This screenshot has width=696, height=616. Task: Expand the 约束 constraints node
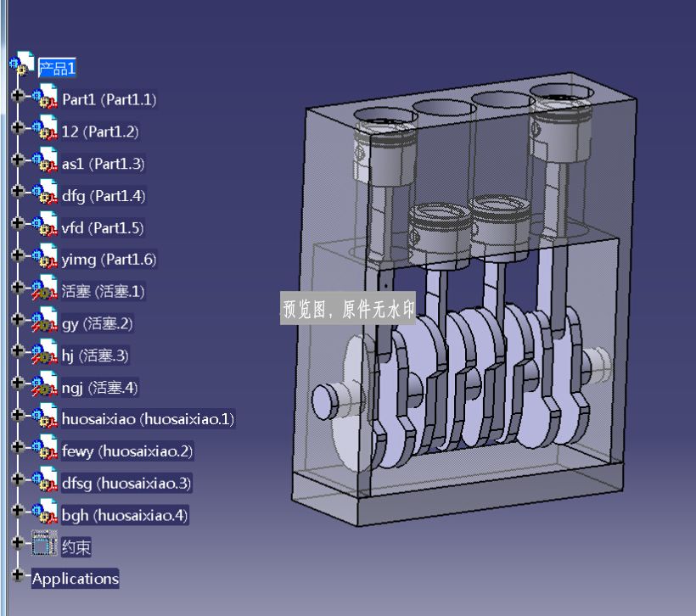click(x=18, y=542)
